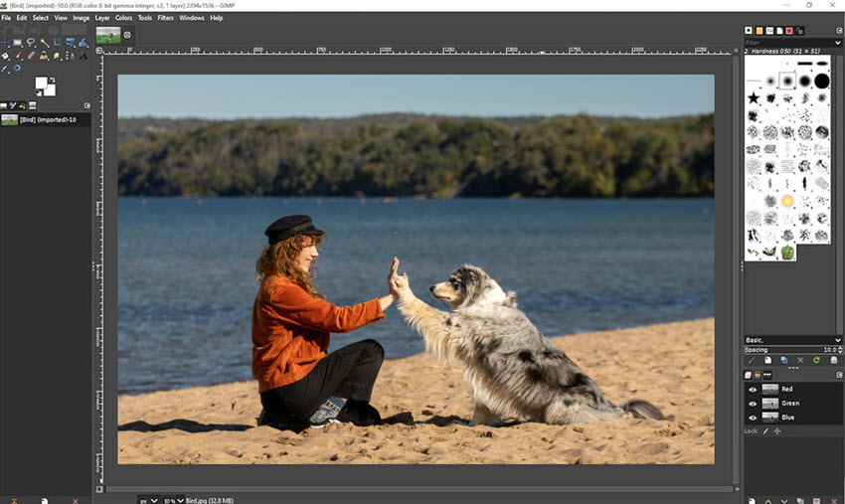Viewport: 845px width, 504px height.
Task: Select the Free Select lasso tool
Action: pos(31,43)
